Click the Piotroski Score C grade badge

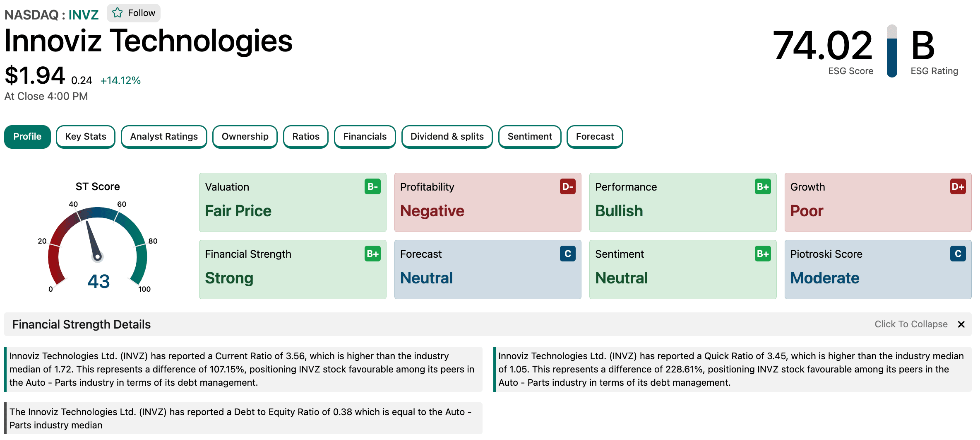point(958,254)
